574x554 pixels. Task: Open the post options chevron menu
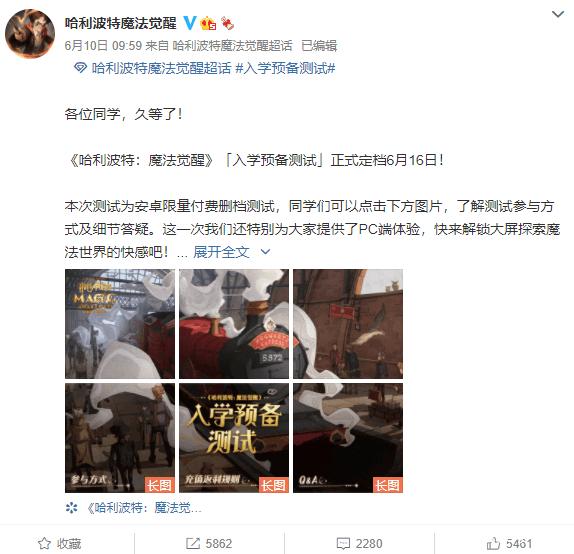tap(558, 14)
